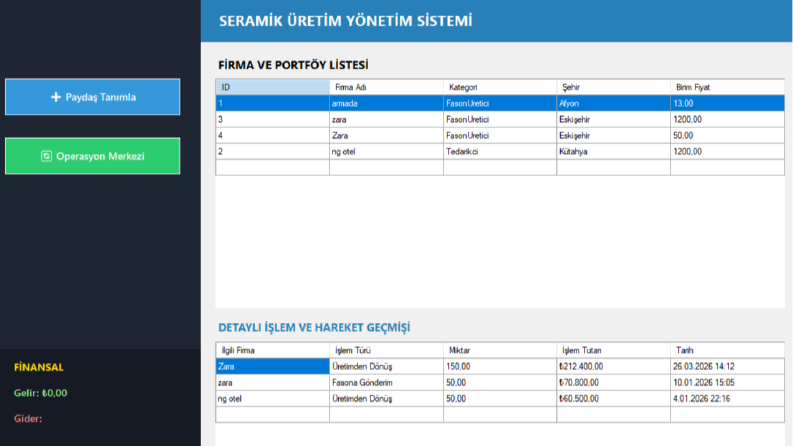The height and width of the screenshot is (446, 793).
Task: Click the 26.03.2026 14:12 date cell
Action: pos(727,366)
